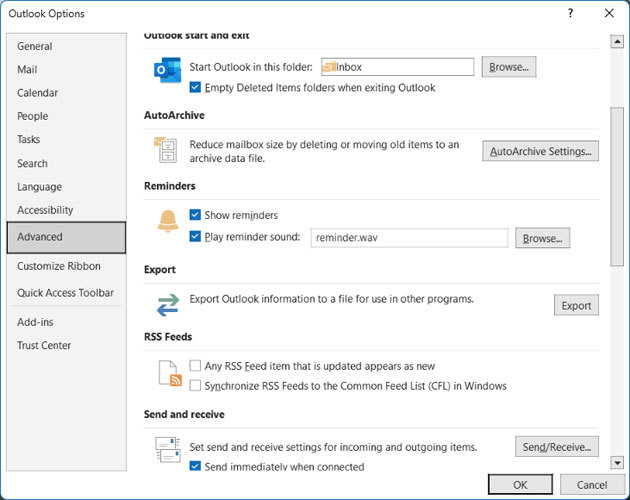The width and height of the screenshot is (630, 500).
Task: Click the scrollbar up arrow
Action: 617,41
